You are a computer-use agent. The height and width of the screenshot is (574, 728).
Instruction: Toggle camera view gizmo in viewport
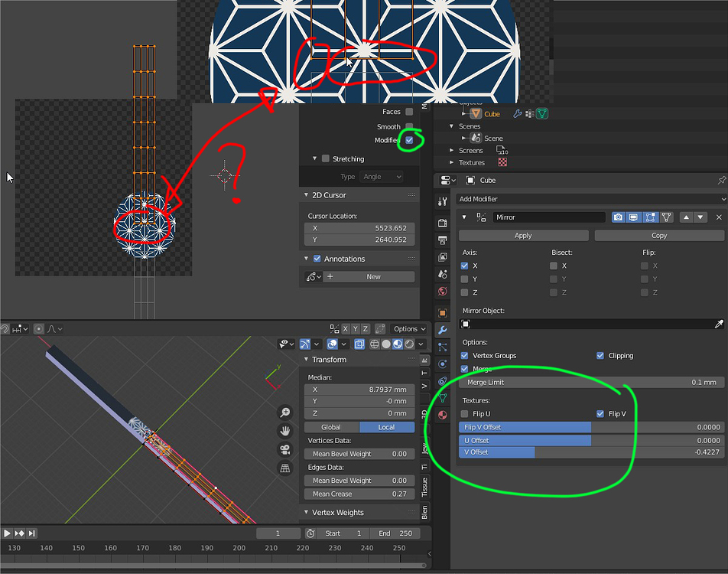pos(285,449)
